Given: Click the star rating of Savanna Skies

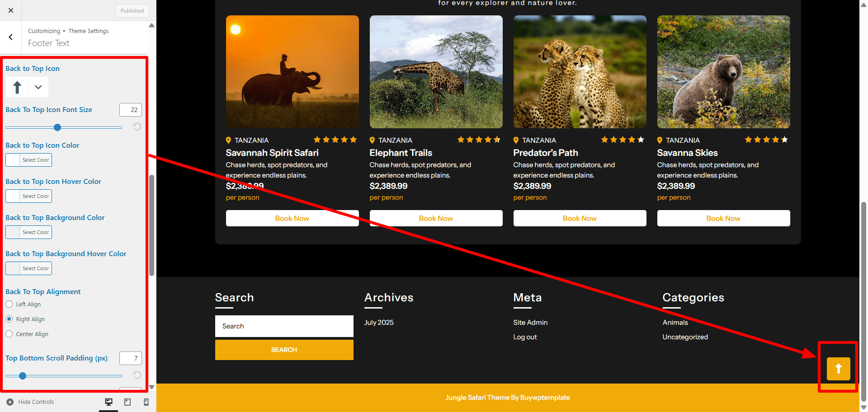Looking at the screenshot, I should [767, 140].
